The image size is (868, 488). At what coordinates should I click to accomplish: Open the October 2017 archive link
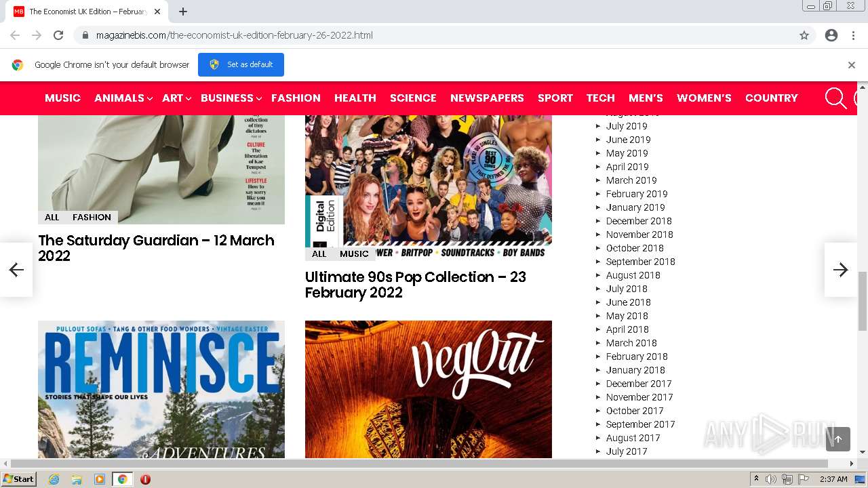pyautogui.click(x=635, y=411)
